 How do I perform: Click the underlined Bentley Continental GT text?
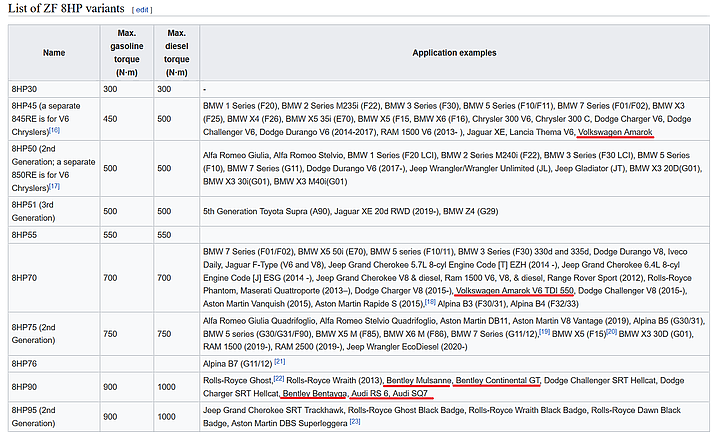click(498, 381)
